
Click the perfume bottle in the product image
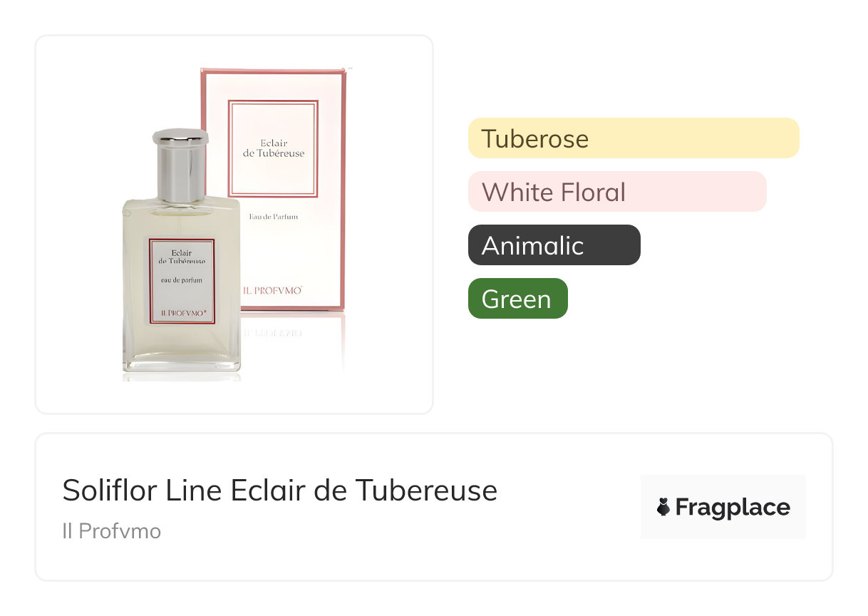(182, 251)
